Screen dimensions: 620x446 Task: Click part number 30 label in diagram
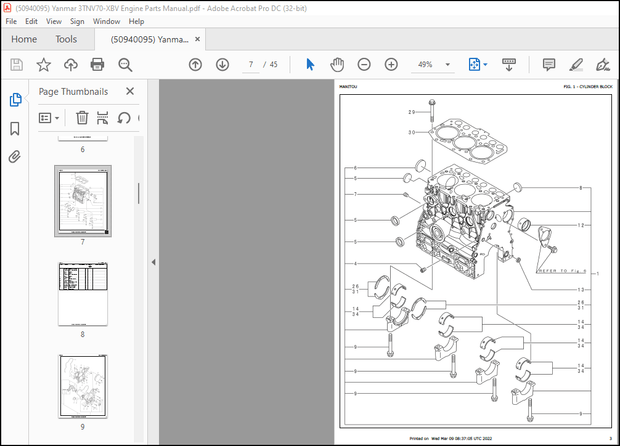point(412,132)
